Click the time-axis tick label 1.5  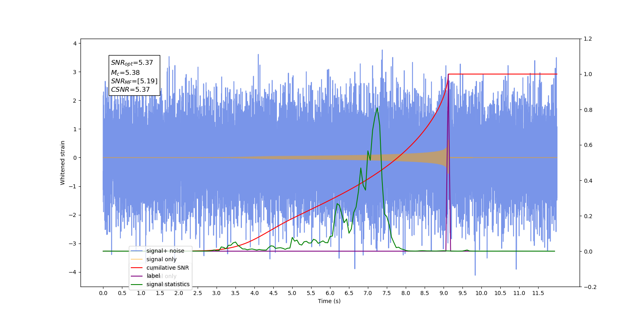160,293
